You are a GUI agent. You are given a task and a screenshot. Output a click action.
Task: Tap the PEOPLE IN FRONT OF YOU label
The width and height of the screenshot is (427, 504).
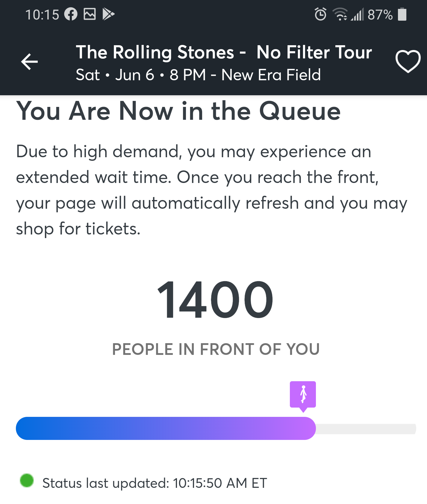216,349
